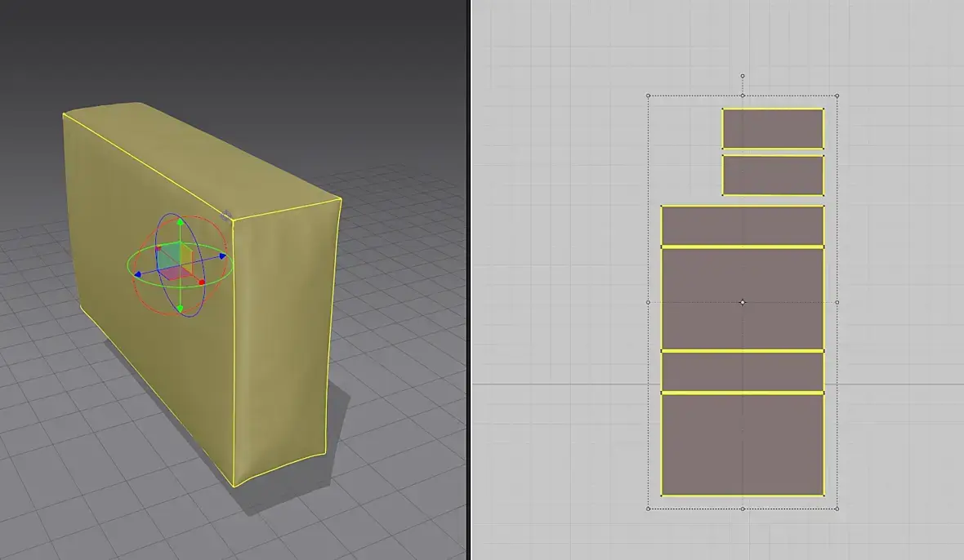Click the pink plane inside the gizmo
The image size is (964, 560).
coord(175,273)
